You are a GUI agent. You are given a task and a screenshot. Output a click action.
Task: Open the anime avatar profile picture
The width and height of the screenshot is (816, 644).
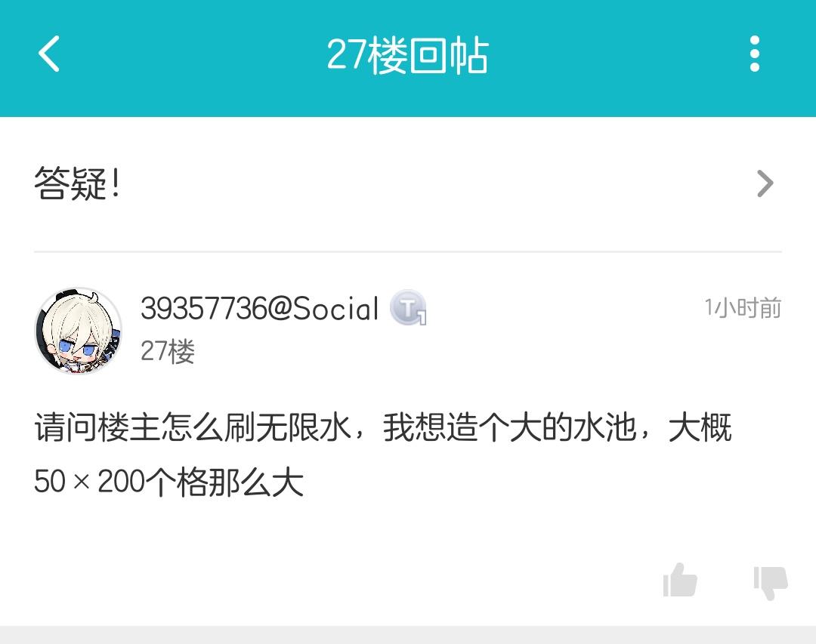78,331
